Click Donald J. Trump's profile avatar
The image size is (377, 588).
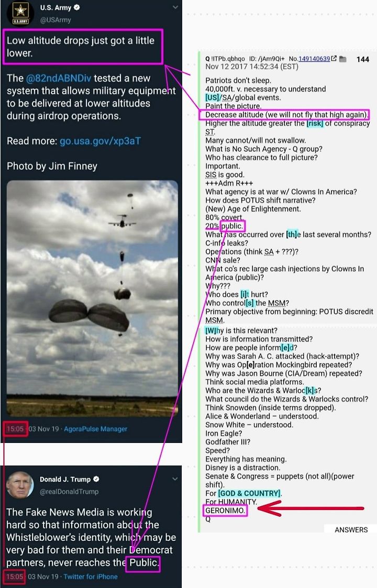(20, 485)
